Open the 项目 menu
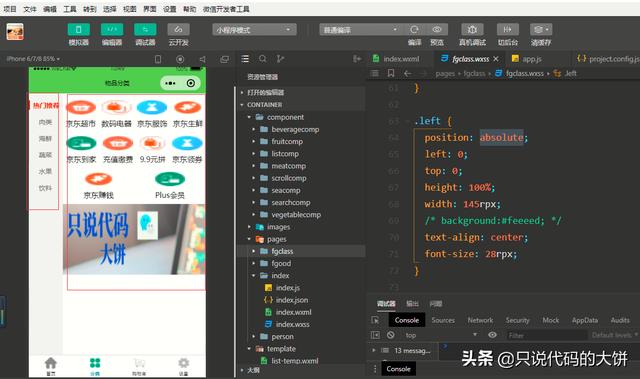The image size is (640, 379). [10, 9]
